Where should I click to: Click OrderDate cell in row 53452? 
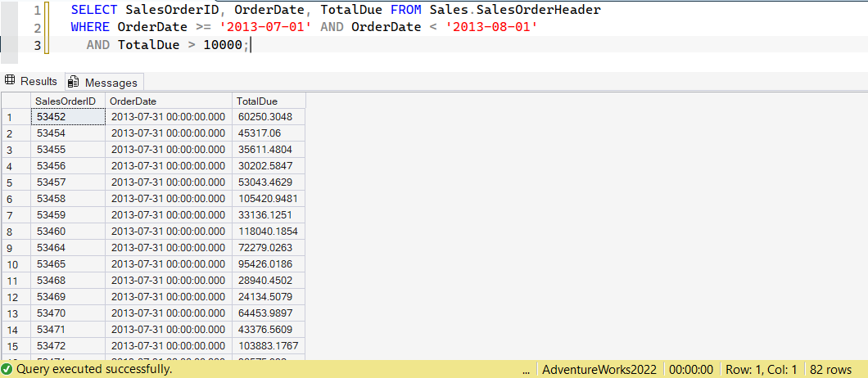click(169, 117)
